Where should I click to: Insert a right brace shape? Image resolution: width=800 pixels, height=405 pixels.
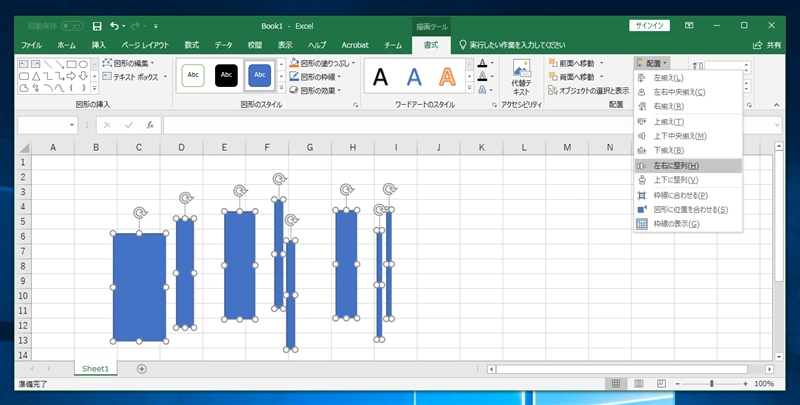coord(83,88)
